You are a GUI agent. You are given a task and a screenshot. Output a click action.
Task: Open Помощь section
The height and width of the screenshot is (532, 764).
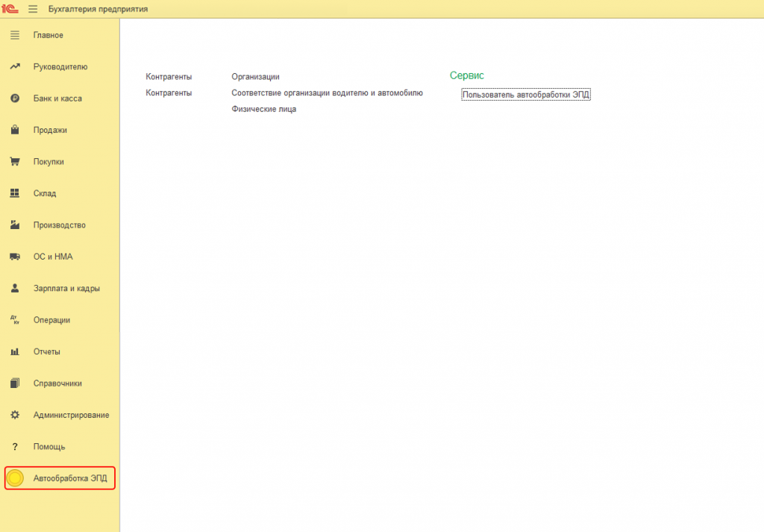[48, 447]
